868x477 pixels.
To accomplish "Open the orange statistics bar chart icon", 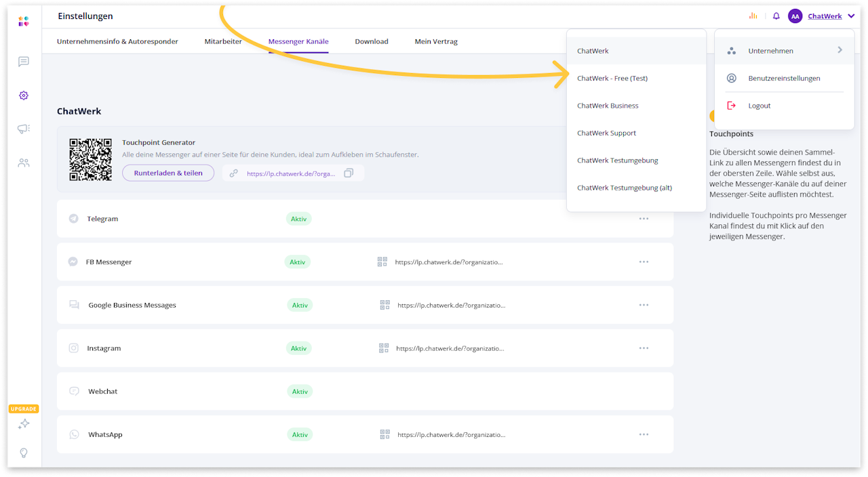I will click(x=753, y=16).
